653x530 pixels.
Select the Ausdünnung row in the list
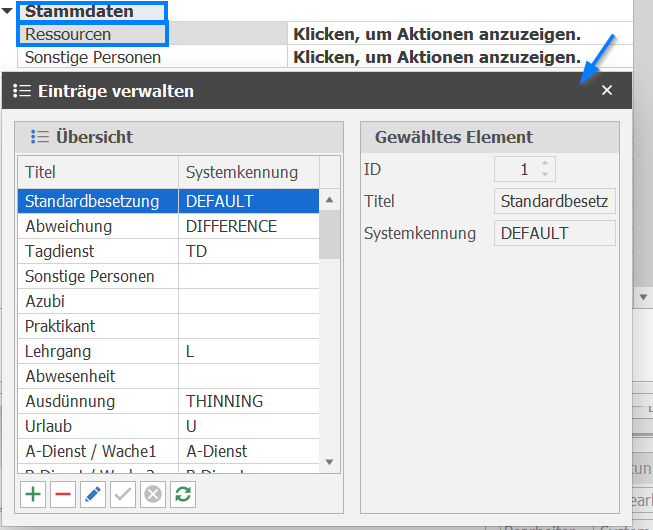(x=97, y=401)
